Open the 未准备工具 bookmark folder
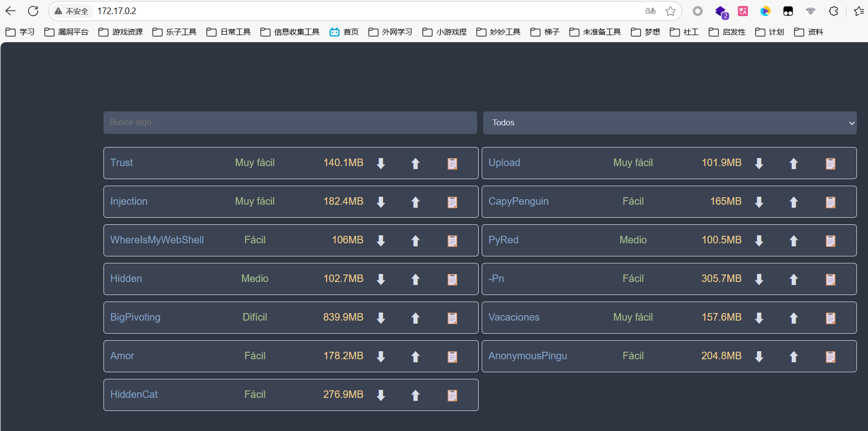 [595, 32]
